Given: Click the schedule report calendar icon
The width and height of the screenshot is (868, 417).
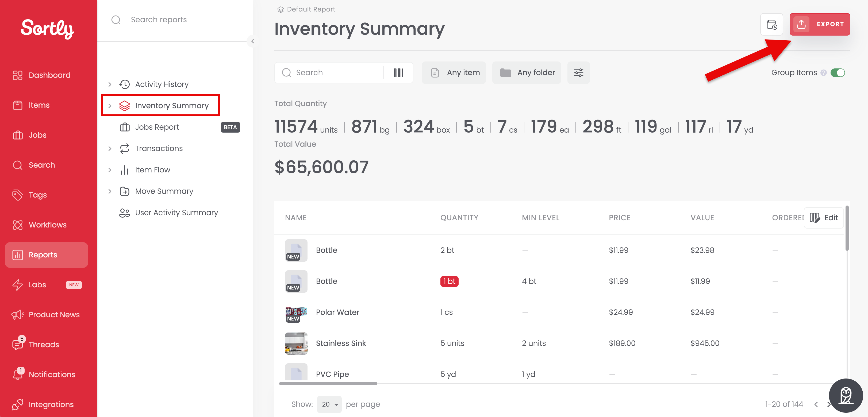Looking at the screenshot, I should pyautogui.click(x=772, y=24).
